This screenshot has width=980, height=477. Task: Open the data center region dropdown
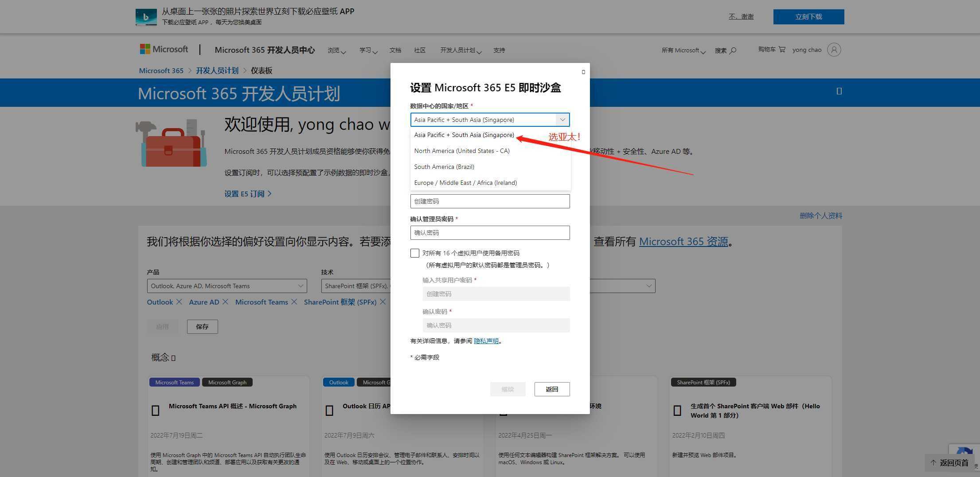(x=490, y=120)
